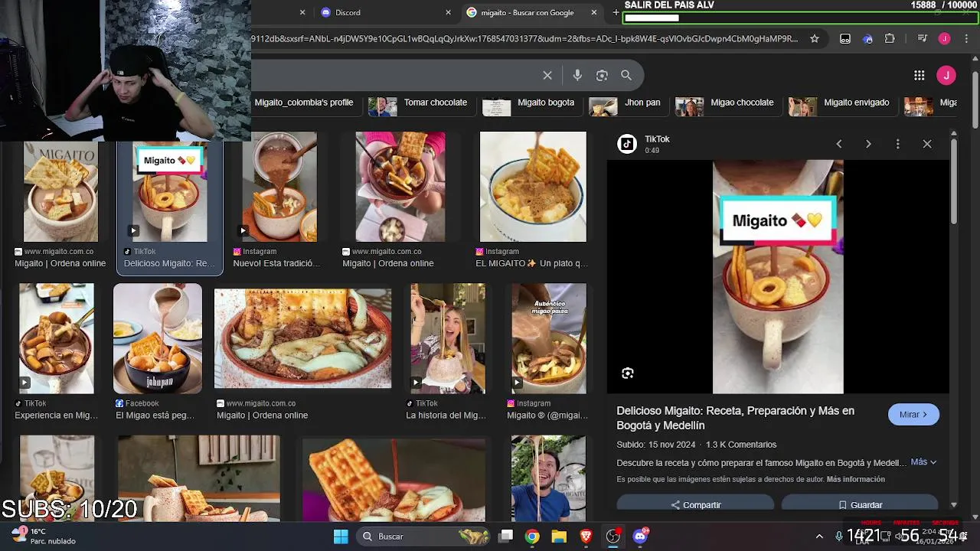Screen dimensions: 980x551
Task: Open Google Lens image search icon
Action: point(602,75)
